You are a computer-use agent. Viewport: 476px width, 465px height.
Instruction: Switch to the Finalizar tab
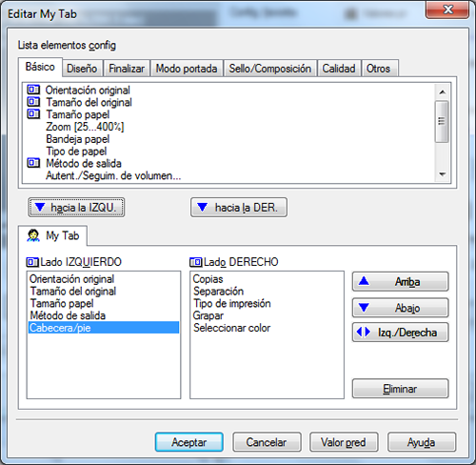[x=127, y=69]
